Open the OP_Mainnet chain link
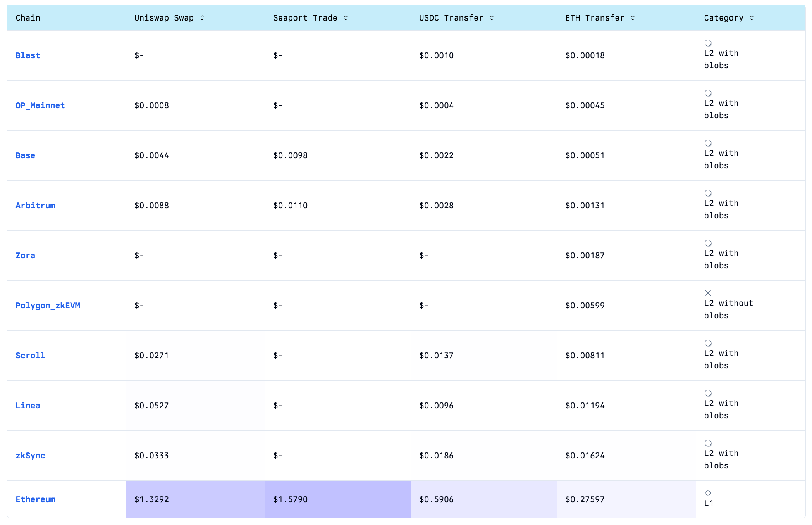The image size is (812, 525). pos(40,105)
